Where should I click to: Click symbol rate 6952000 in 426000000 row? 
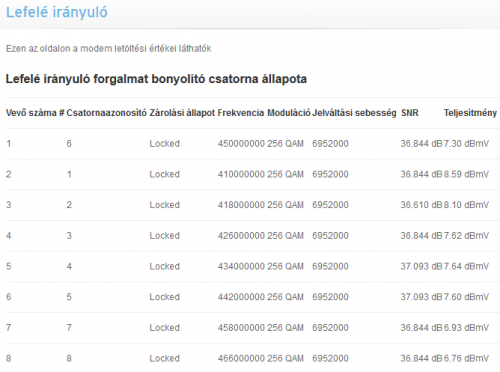click(x=330, y=236)
